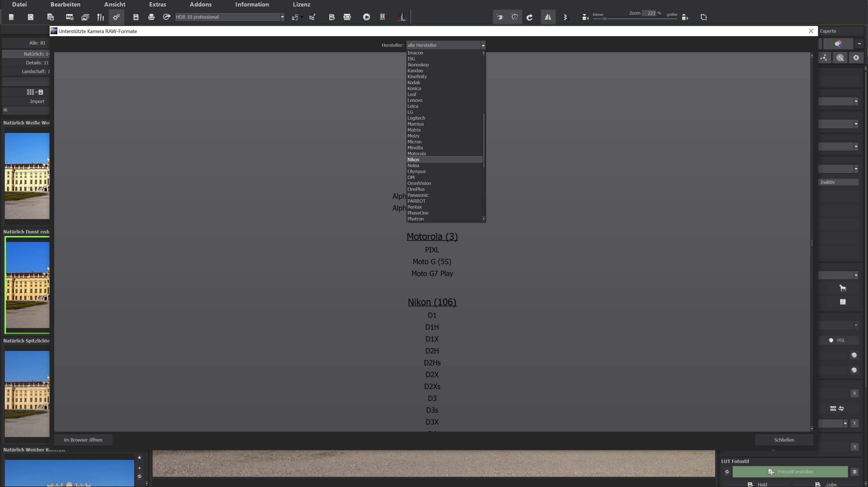The height and width of the screenshot is (487, 868).
Task: Open the Extras menu
Action: (x=157, y=5)
